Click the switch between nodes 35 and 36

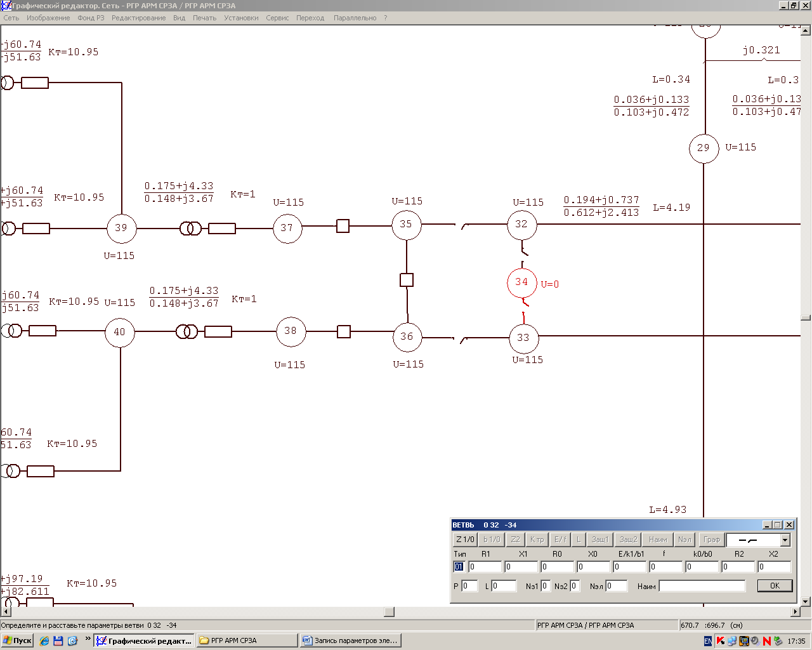coord(407,280)
